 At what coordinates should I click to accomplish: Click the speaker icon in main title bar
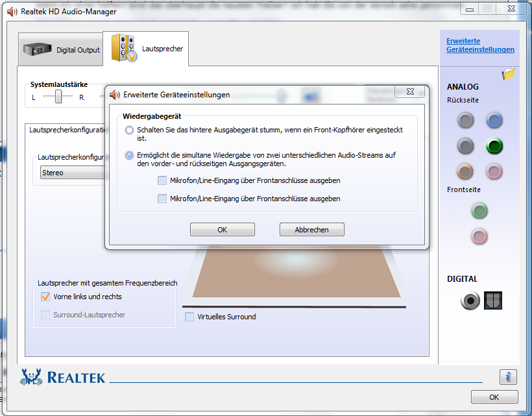pyautogui.click(x=12, y=12)
